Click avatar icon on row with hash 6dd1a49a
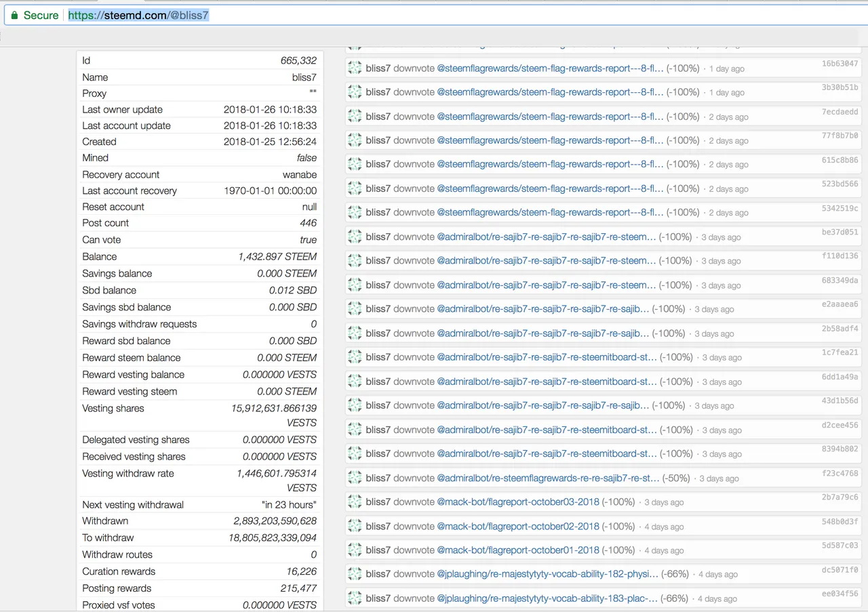Screen dimensions: 868x612 pyautogui.click(x=355, y=381)
